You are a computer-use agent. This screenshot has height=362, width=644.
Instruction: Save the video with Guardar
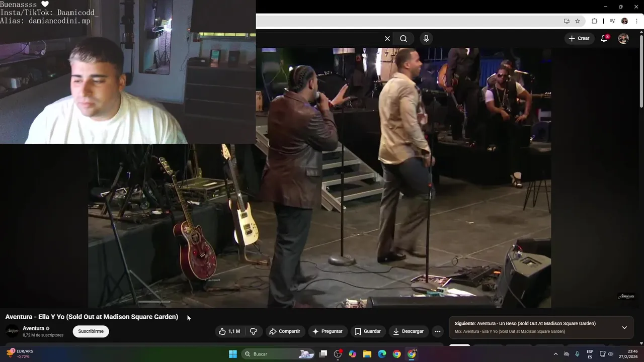(x=367, y=331)
